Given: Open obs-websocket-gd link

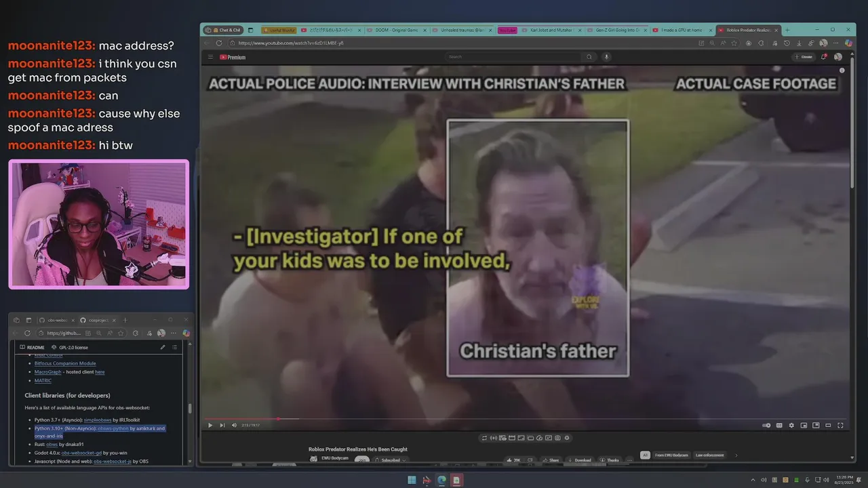Looking at the screenshot, I should pyautogui.click(x=81, y=453).
